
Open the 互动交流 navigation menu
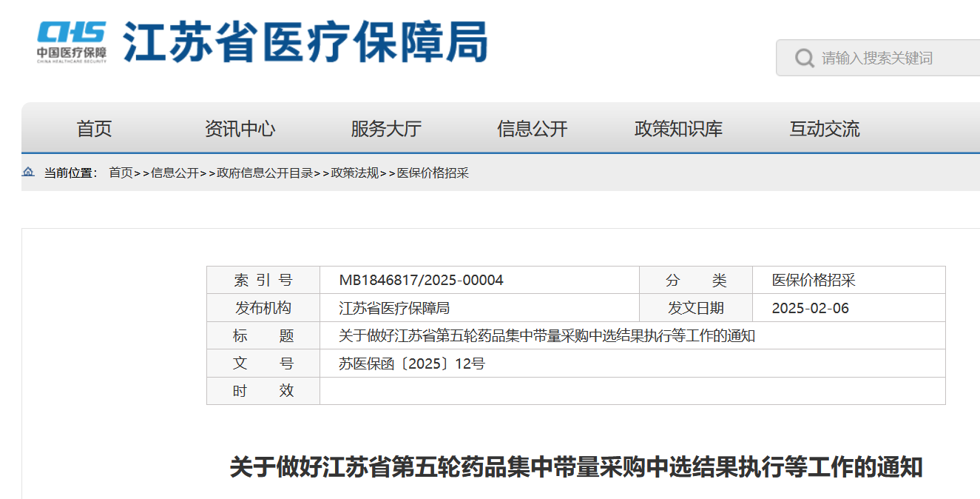click(x=825, y=129)
